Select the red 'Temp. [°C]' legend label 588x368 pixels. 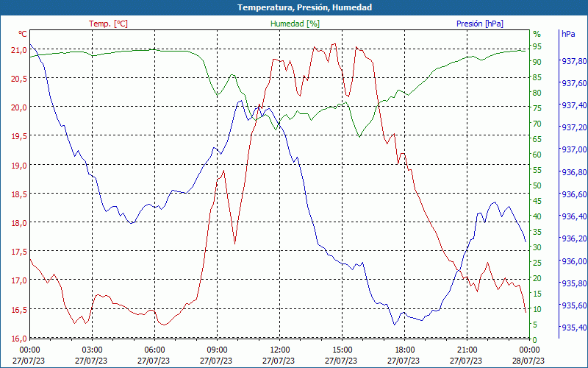108,24
